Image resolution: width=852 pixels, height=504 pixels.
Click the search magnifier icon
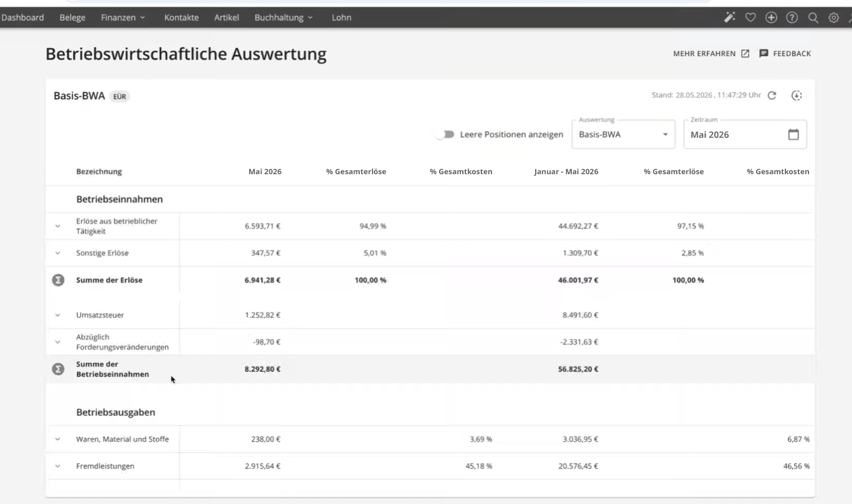click(813, 17)
